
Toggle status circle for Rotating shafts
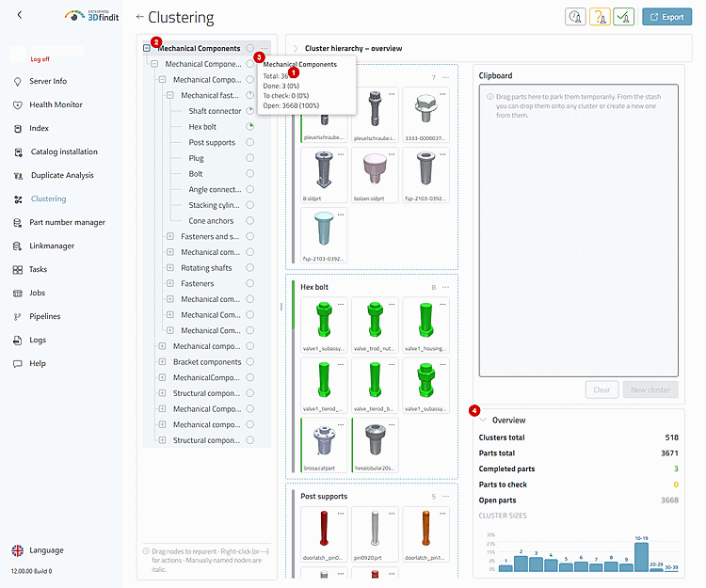tap(249, 268)
